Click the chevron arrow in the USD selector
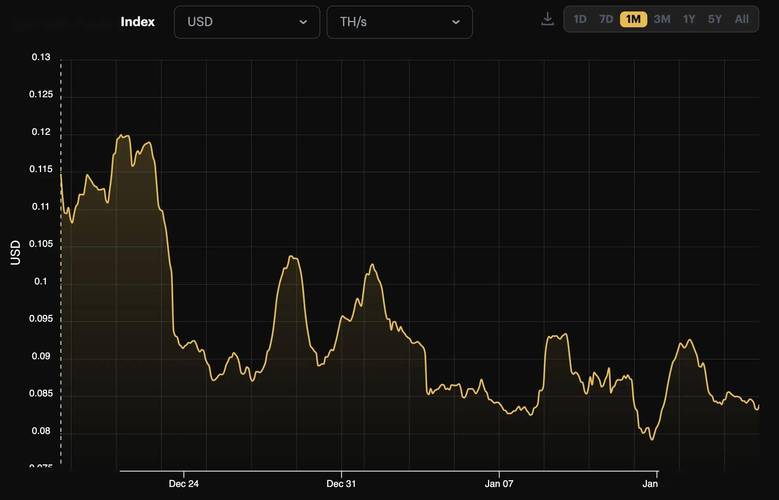The width and height of the screenshot is (779, 500). click(303, 22)
